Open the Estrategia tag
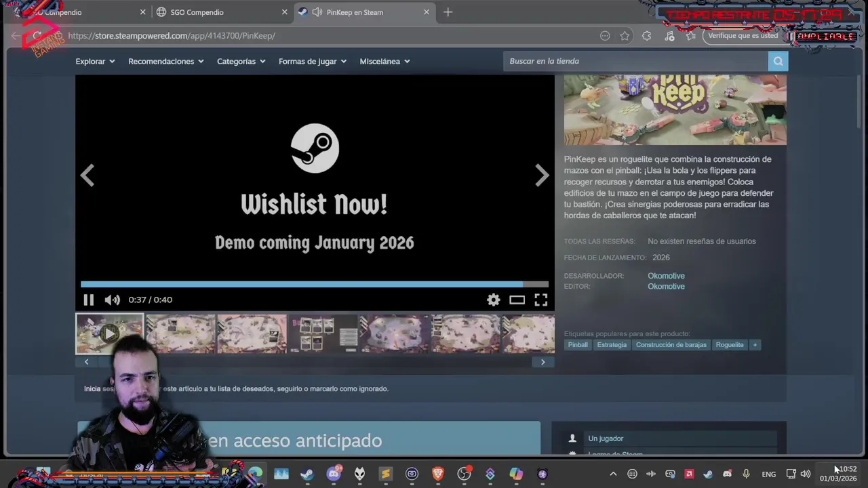Image resolution: width=868 pixels, height=488 pixels. pos(612,345)
